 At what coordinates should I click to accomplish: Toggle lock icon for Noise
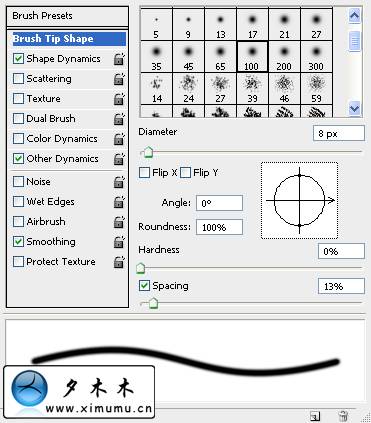(x=119, y=182)
